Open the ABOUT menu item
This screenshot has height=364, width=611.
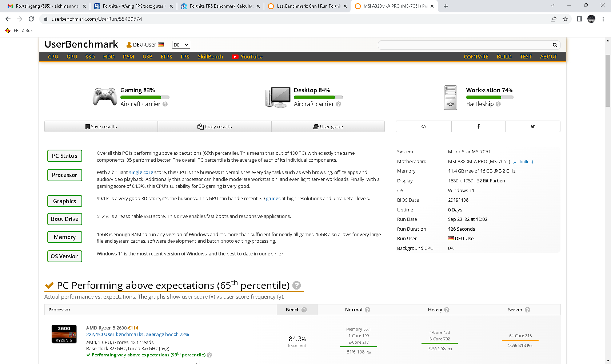click(548, 57)
